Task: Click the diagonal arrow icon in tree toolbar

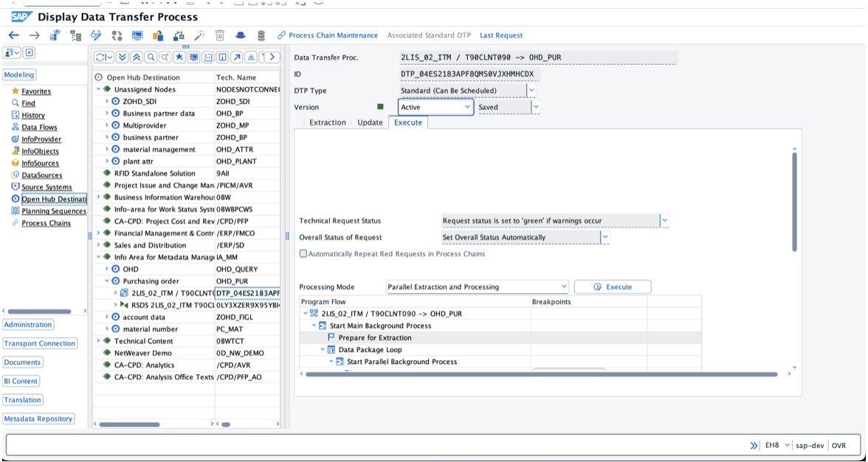Action: [x=237, y=57]
